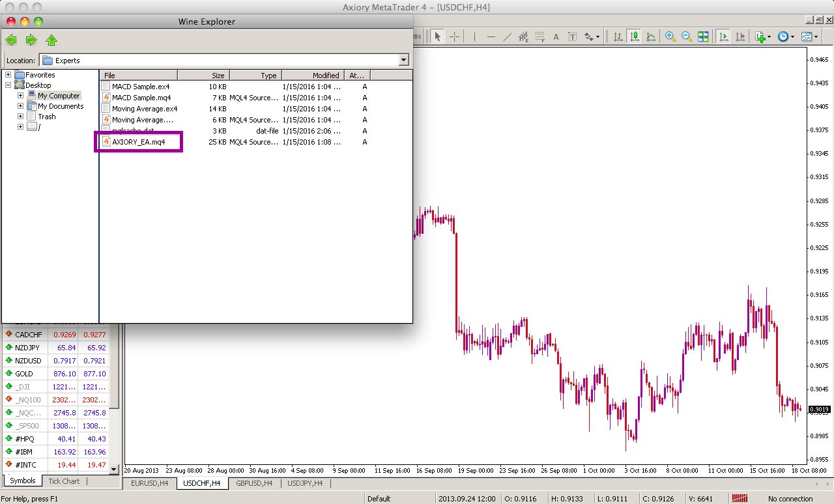Click the 'No connection' status indicator
Image resolution: width=834 pixels, height=504 pixels.
(x=790, y=499)
